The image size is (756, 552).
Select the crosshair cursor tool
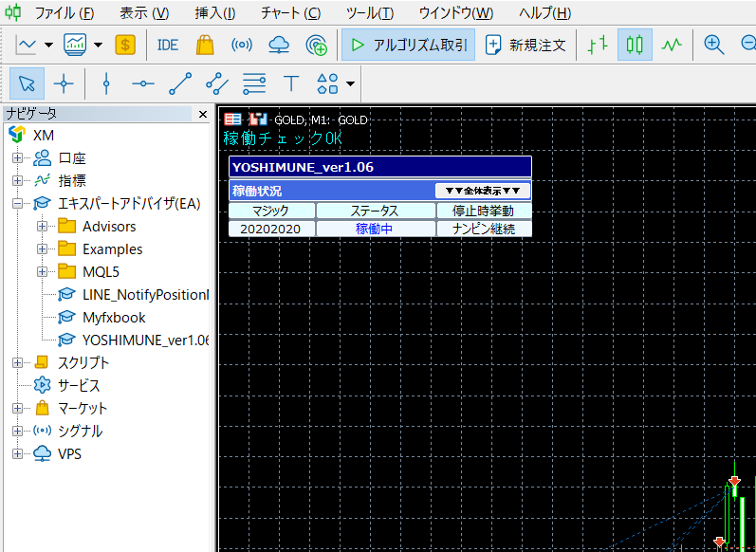click(64, 83)
